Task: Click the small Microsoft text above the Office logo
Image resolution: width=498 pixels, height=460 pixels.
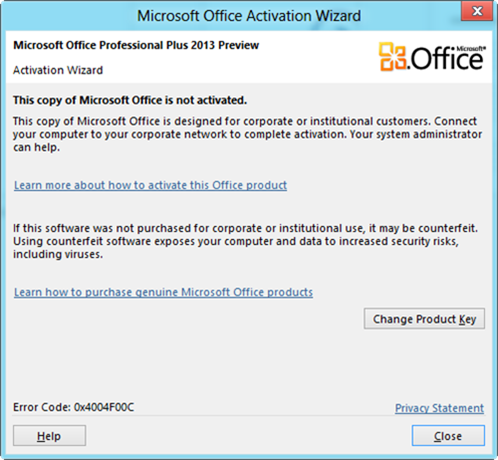Action: tap(471, 49)
